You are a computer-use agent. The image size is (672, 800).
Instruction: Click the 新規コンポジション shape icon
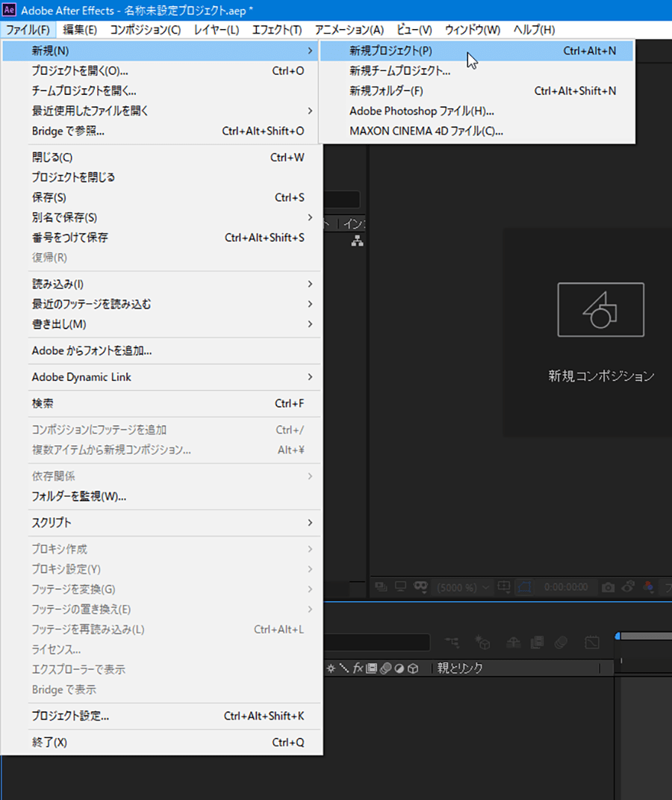click(x=600, y=310)
